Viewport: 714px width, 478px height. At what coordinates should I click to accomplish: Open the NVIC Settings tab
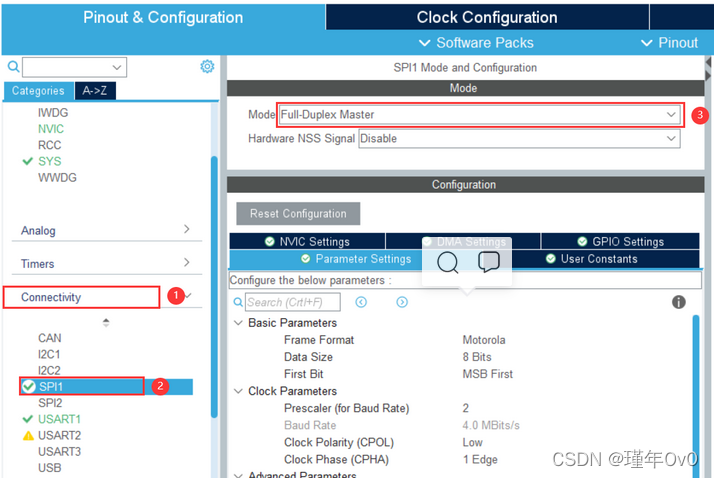[x=307, y=241]
